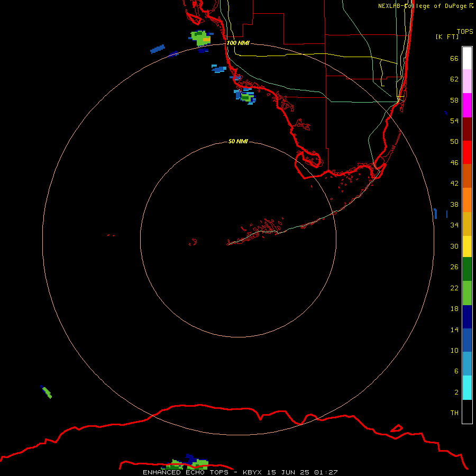
Task: Select the dark red (maroon) legend swatch
Action: 467,129
